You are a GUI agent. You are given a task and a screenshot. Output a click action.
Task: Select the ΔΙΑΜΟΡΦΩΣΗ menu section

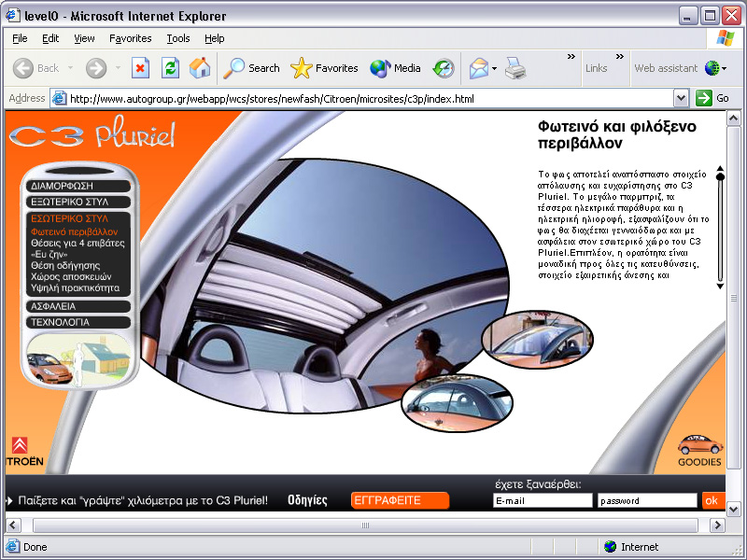coord(78,186)
